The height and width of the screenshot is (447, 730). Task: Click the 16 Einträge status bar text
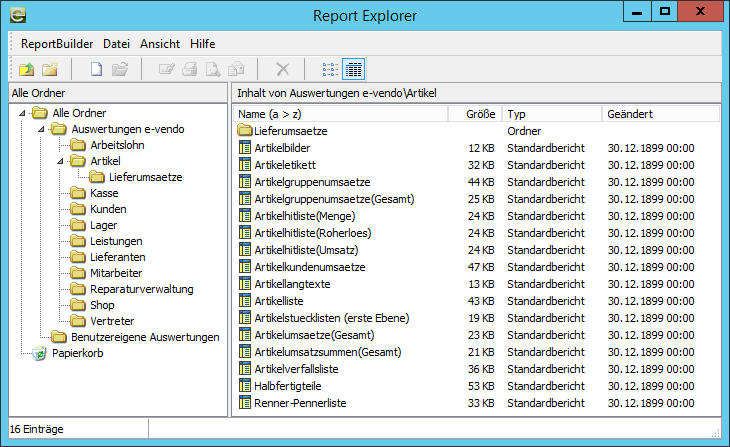click(x=37, y=429)
